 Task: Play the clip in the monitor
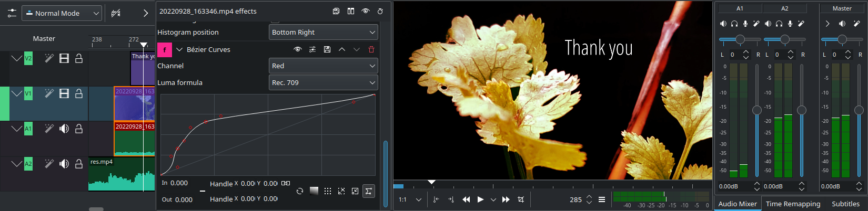coord(480,199)
